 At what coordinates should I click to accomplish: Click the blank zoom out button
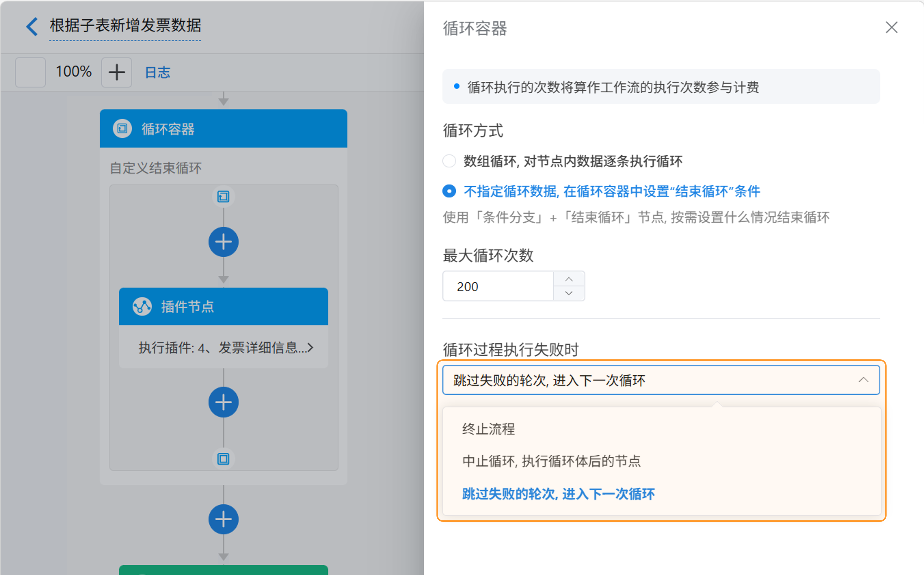coord(30,72)
